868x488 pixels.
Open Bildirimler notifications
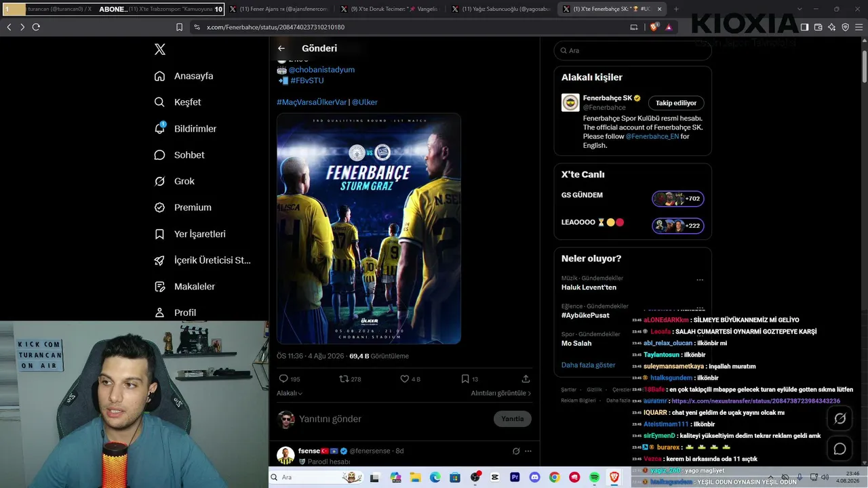click(185, 129)
